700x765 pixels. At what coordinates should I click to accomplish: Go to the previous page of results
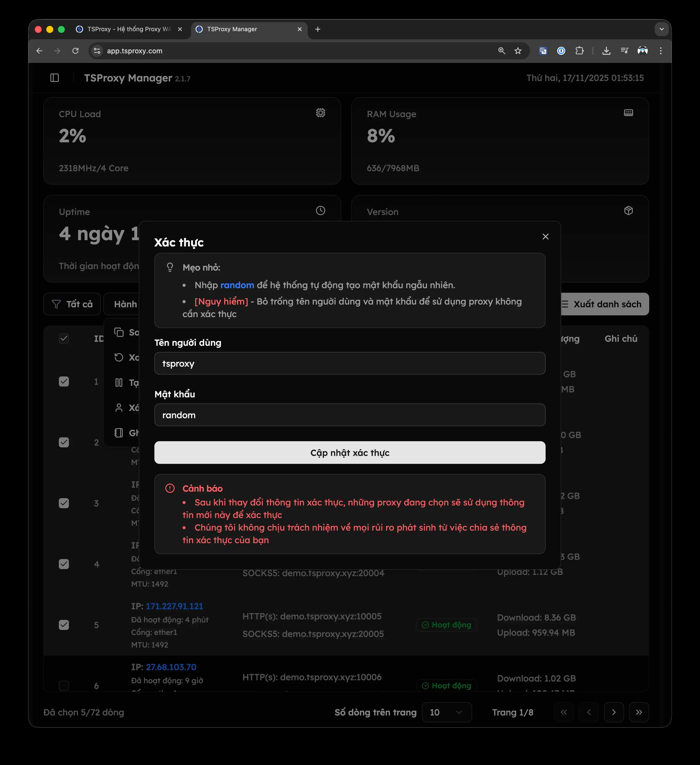(x=589, y=712)
